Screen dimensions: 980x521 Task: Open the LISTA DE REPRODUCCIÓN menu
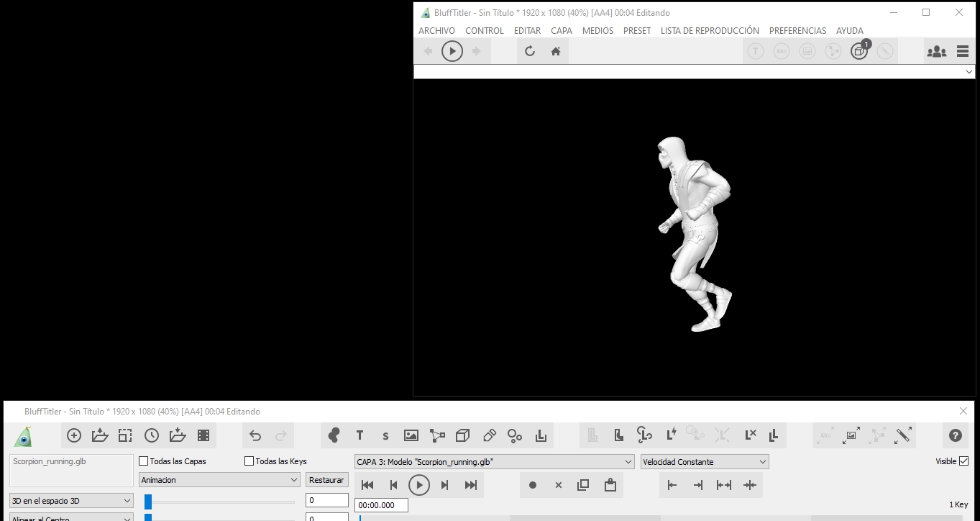click(710, 31)
